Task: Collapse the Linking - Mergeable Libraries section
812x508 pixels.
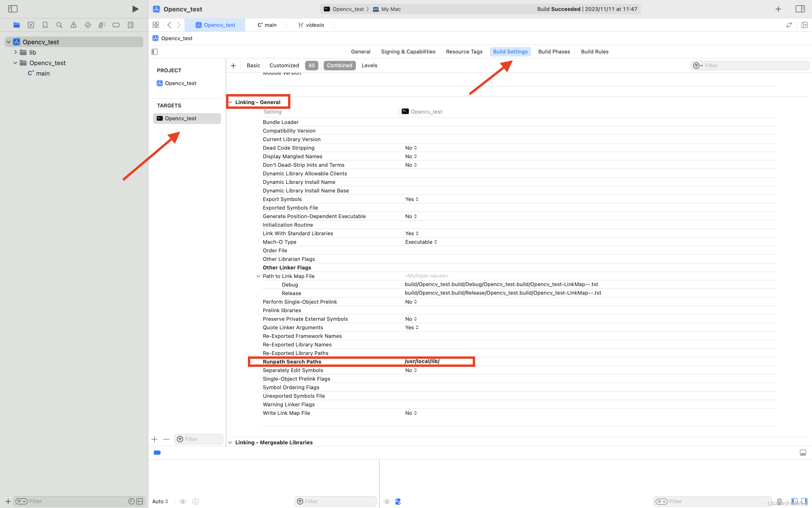Action: click(x=230, y=442)
